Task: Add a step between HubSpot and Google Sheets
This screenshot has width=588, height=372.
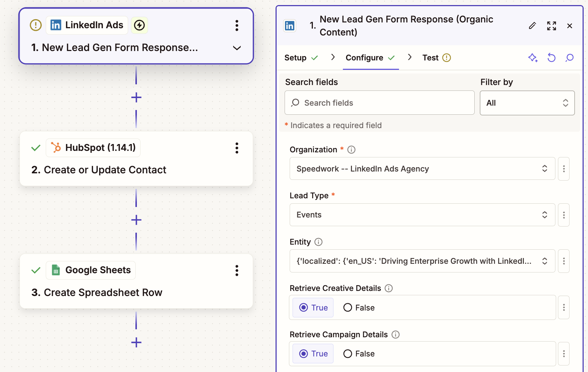Action: pyautogui.click(x=136, y=220)
